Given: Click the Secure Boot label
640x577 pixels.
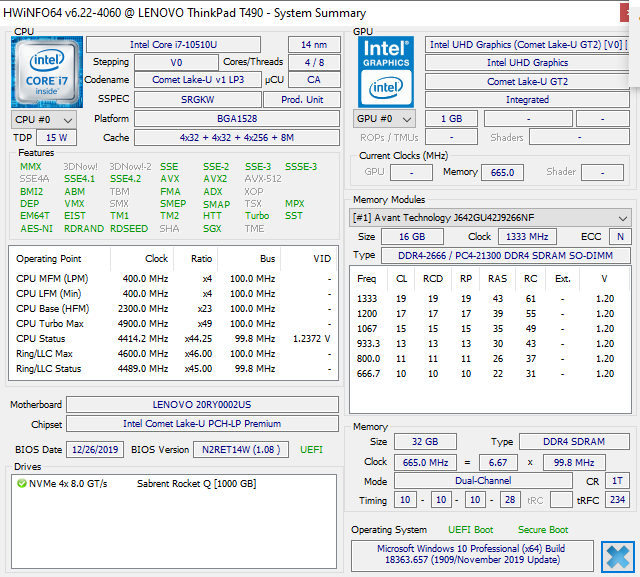Looking at the screenshot, I should (543, 530).
